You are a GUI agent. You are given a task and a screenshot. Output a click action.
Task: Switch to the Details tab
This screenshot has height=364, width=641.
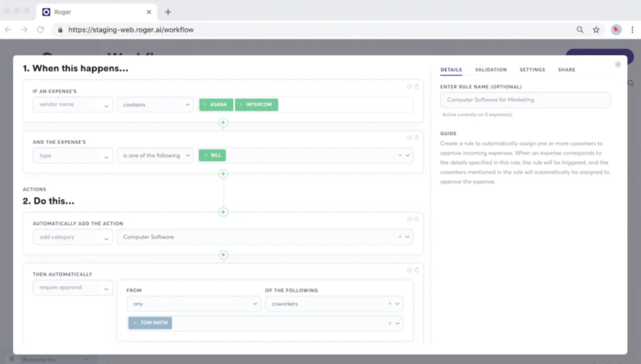click(x=451, y=70)
